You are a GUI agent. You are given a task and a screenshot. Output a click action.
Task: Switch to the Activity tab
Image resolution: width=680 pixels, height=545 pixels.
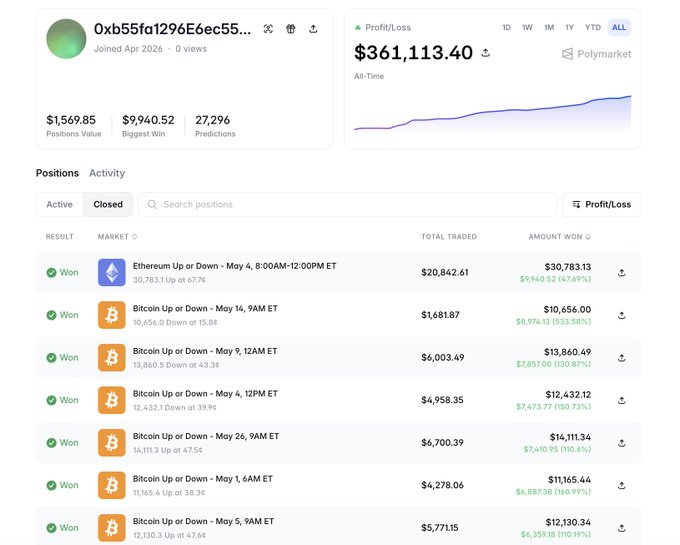[107, 173]
